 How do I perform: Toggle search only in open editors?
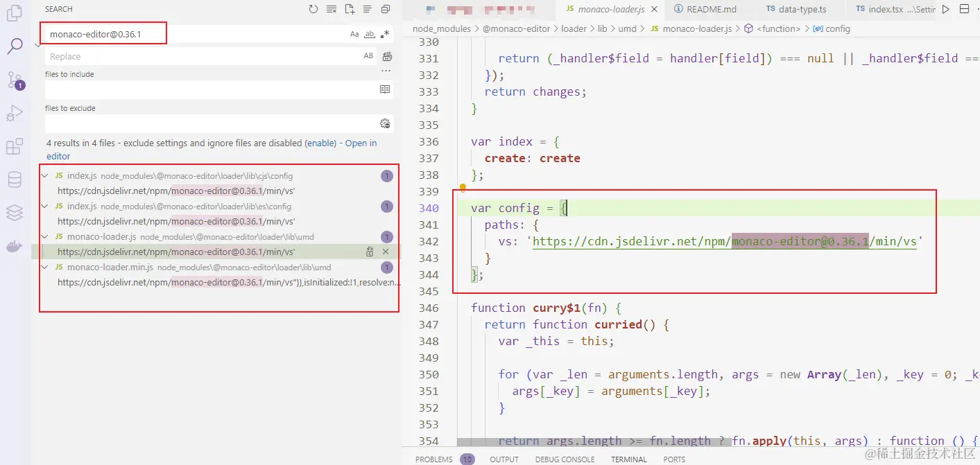pyautogui.click(x=385, y=89)
